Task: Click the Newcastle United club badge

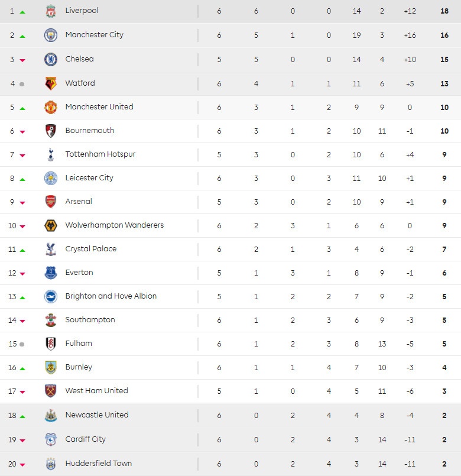Action: [51, 415]
